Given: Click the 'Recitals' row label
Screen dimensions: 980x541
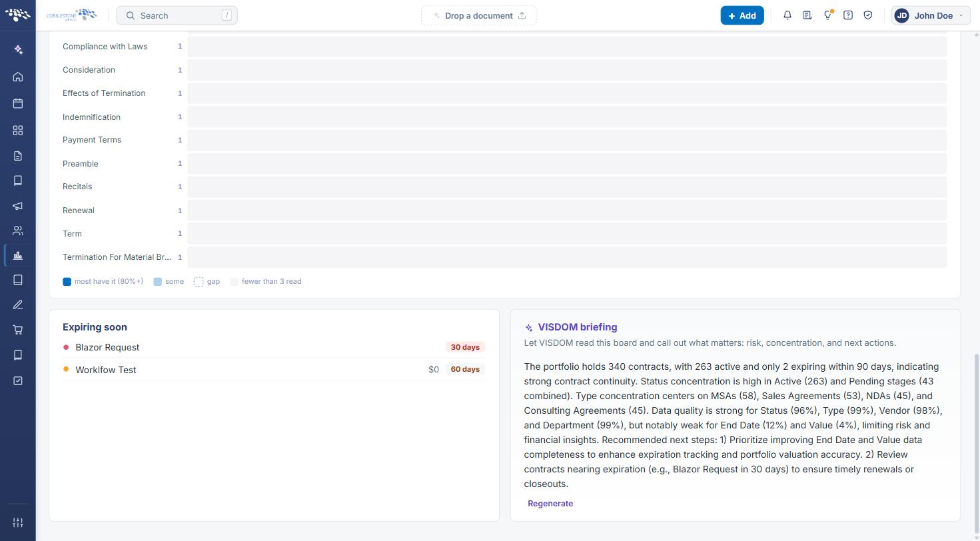Looking at the screenshot, I should [x=77, y=187].
